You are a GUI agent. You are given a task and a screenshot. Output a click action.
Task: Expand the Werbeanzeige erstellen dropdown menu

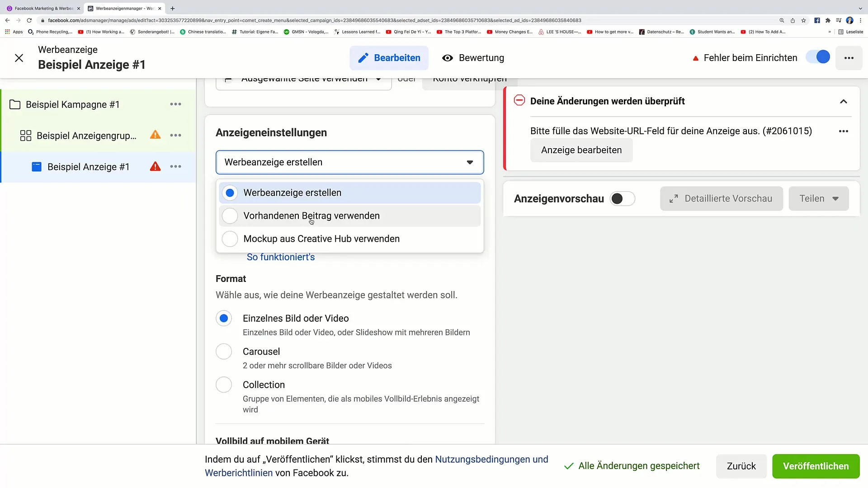pos(350,162)
